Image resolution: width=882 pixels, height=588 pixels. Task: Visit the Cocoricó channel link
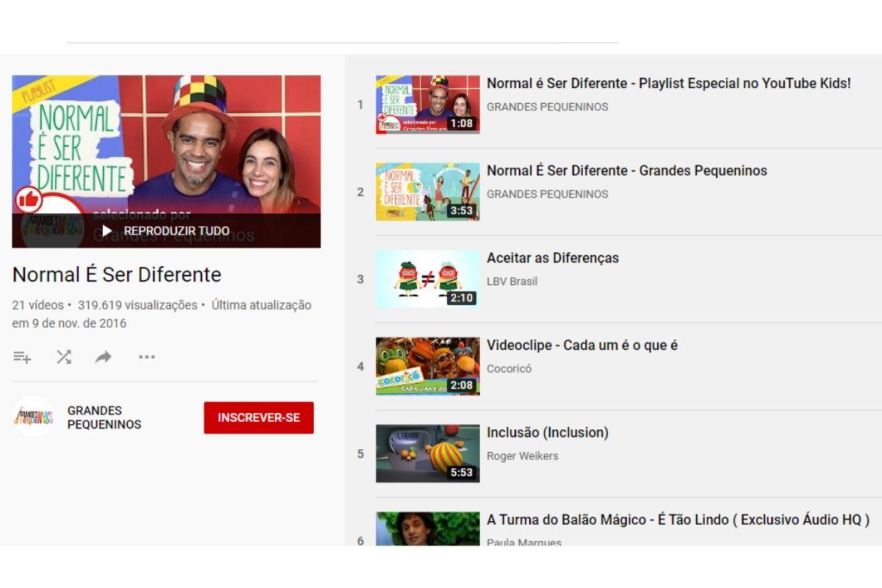(x=509, y=369)
